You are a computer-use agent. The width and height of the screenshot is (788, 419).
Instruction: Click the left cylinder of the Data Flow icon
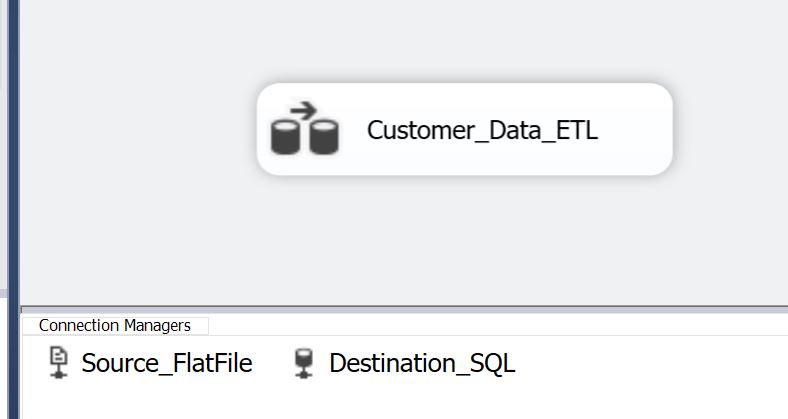285,137
